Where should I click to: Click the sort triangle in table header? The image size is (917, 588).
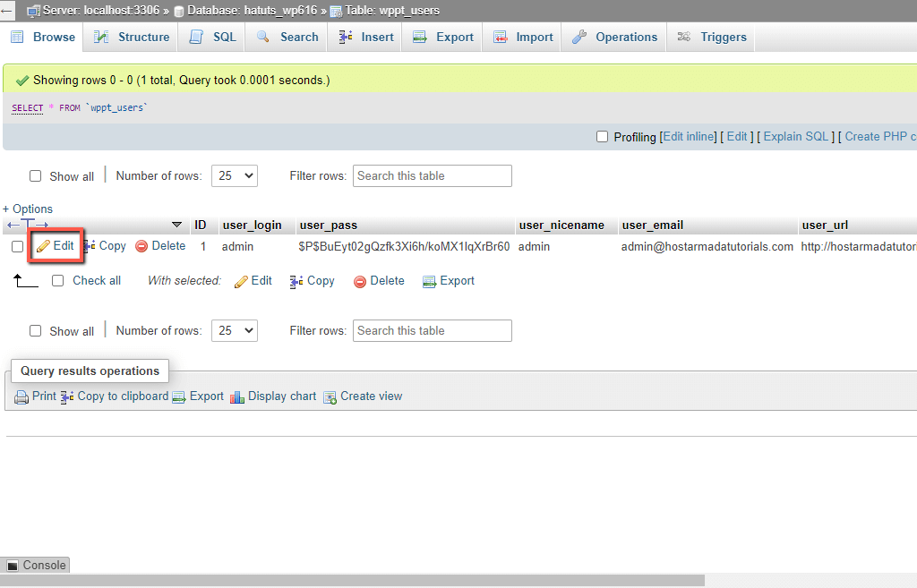click(176, 225)
